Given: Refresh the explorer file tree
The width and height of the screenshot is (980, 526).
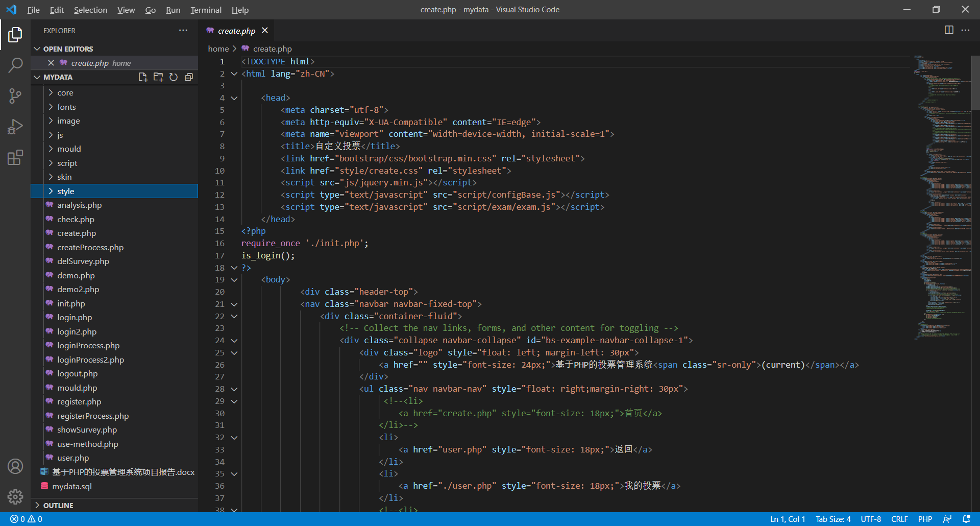Looking at the screenshot, I should coord(174,77).
